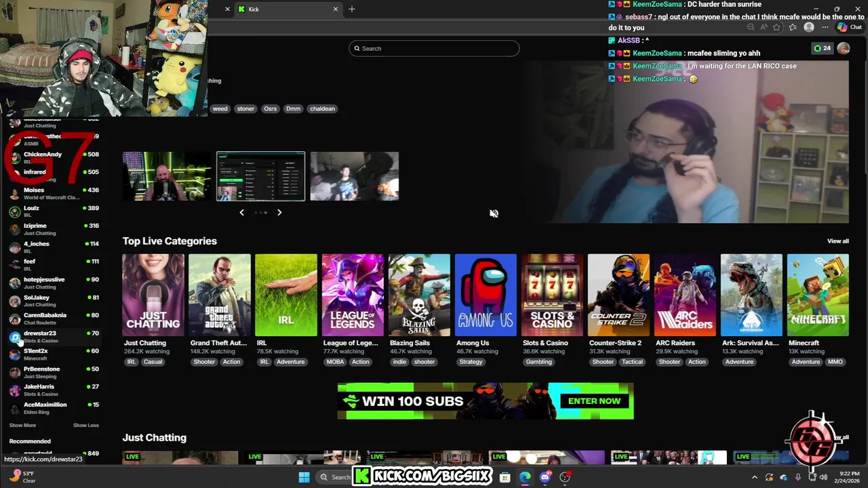
Task: Open the League of Legends category card
Action: pos(352,295)
